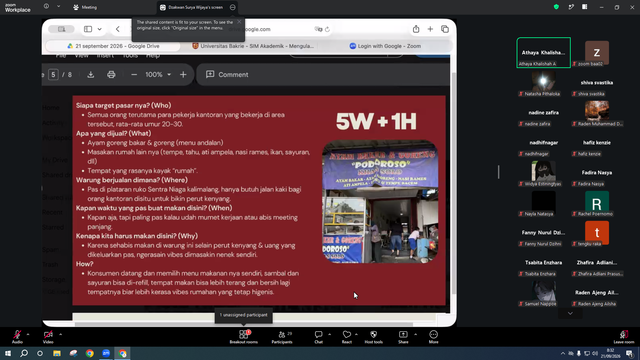Expand the share options arrow
This screenshot has width=640, height=360.
[x=416, y=334]
